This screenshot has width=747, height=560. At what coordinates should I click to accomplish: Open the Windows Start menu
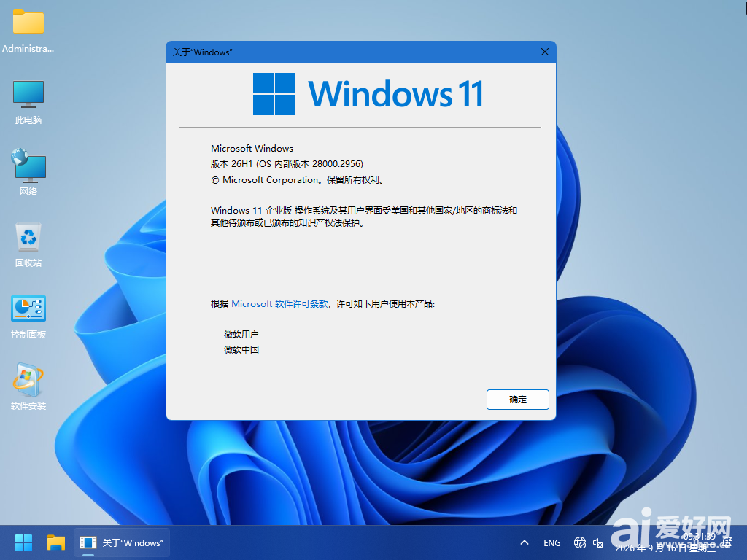coord(23,542)
